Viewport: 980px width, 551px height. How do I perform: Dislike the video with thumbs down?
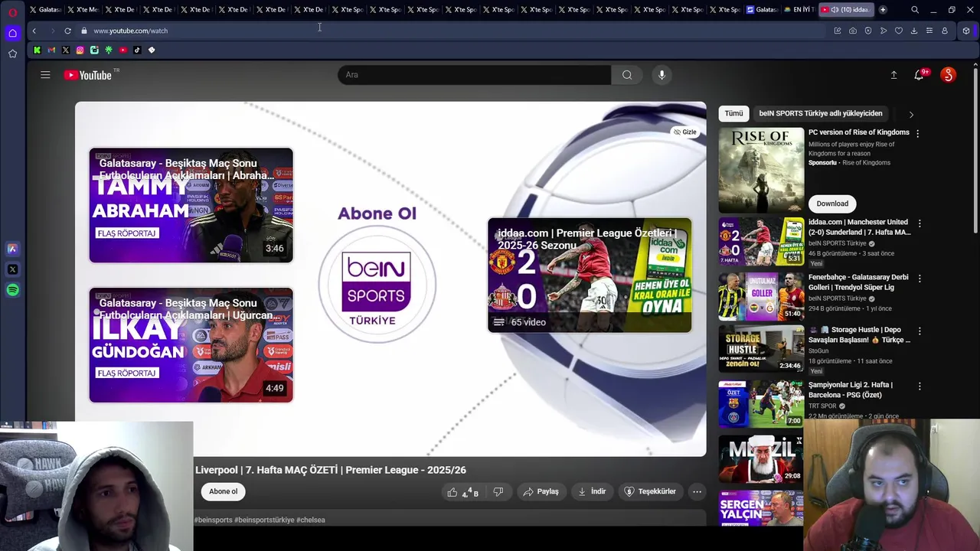(x=498, y=492)
